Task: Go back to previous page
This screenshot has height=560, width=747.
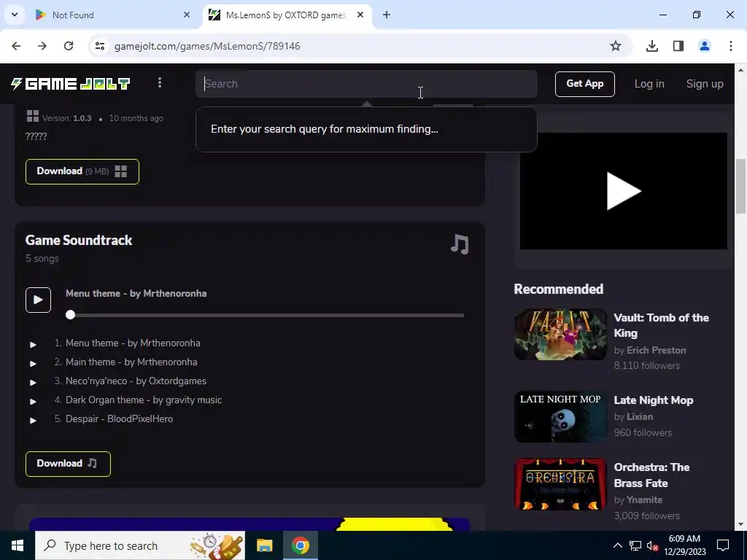Action: [16, 46]
